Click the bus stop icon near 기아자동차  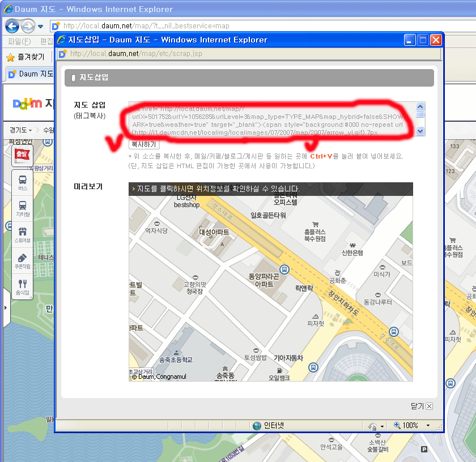[x=313, y=367]
